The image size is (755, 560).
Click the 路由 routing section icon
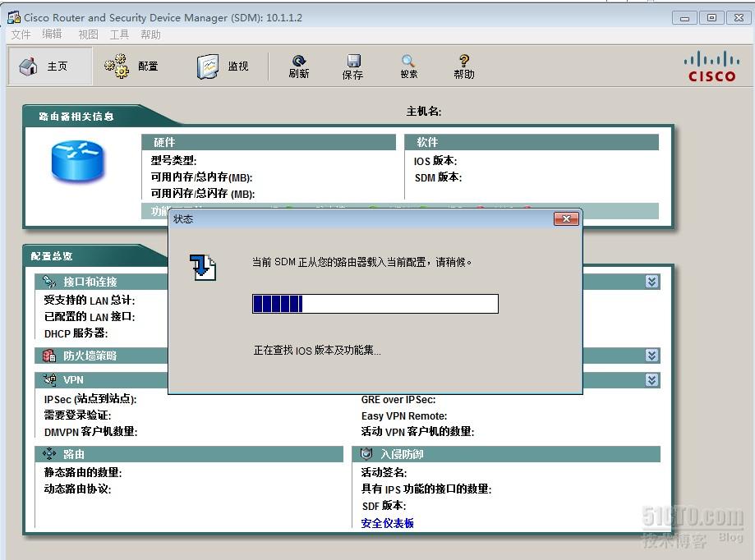(x=49, y=454)
